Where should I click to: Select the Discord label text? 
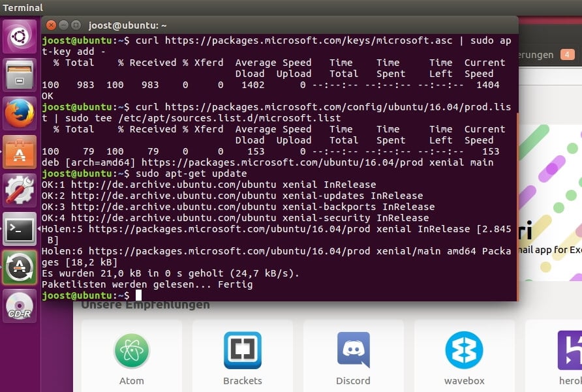pyautogui.click(x=353, y=381)
